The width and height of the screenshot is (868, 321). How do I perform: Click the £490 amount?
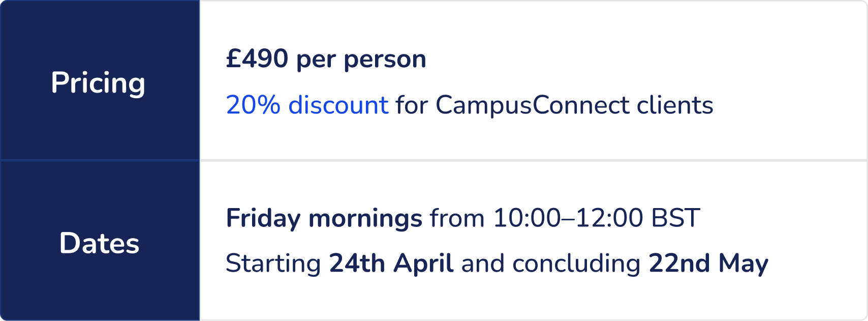tap(257, 59)
